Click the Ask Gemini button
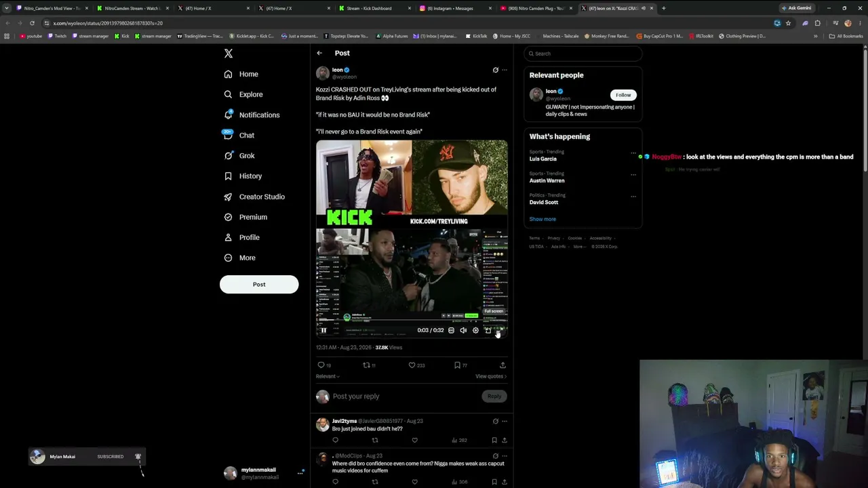This screenshot has height=488, width=868. tap(796, 8)
